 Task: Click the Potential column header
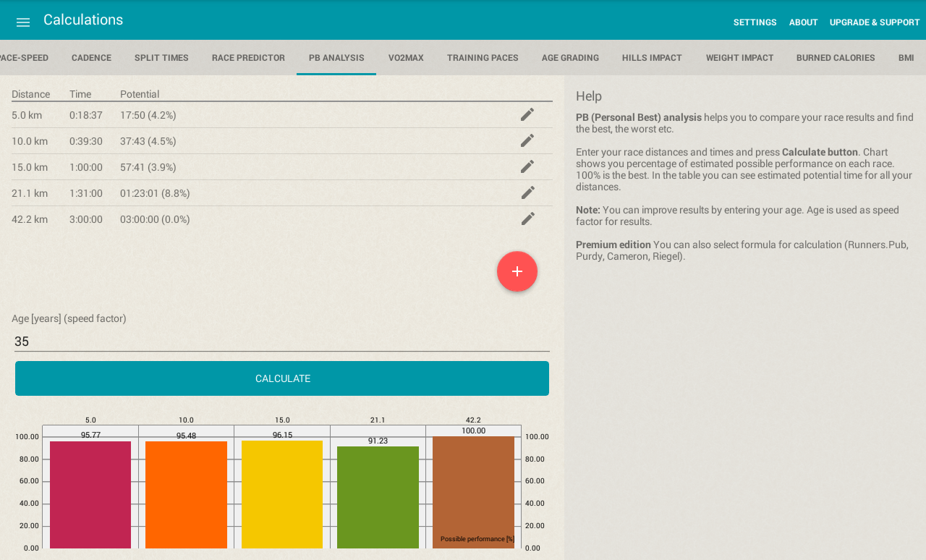coord(140,94)
